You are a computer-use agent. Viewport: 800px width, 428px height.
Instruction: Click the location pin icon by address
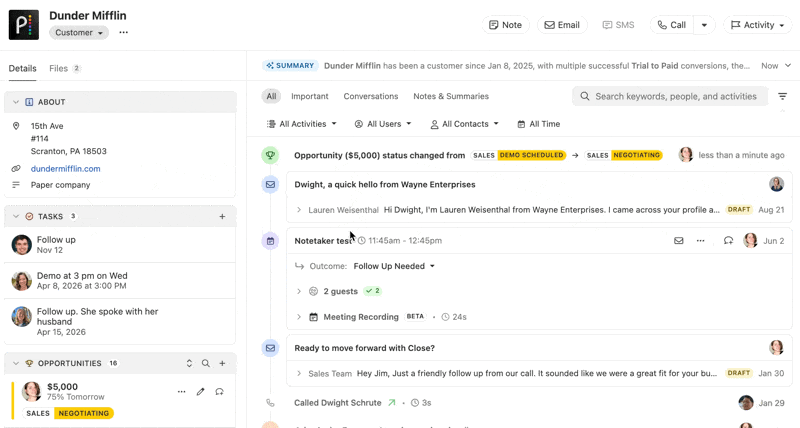[x=16, y=126]
